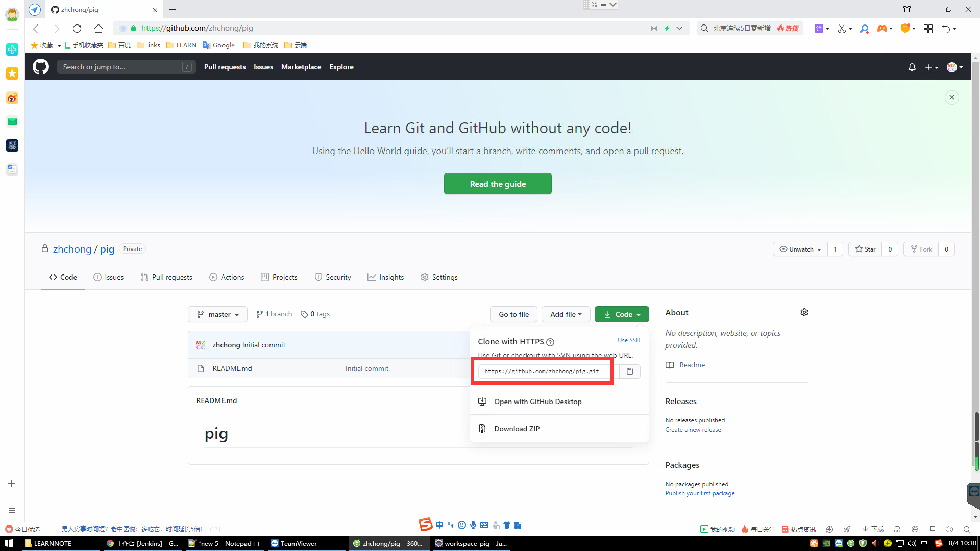Switch to the Issues repository tab

109,277
